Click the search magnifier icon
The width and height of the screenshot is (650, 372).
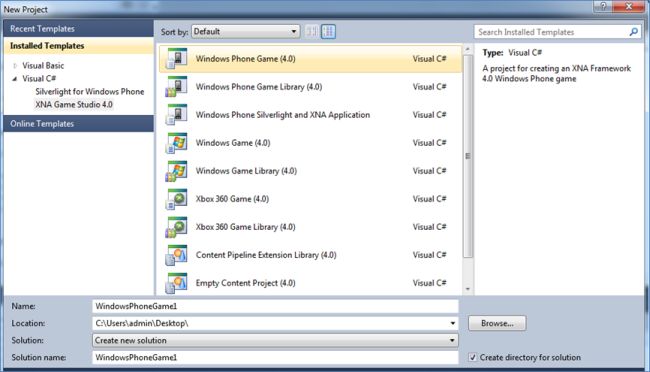(633, 32)
